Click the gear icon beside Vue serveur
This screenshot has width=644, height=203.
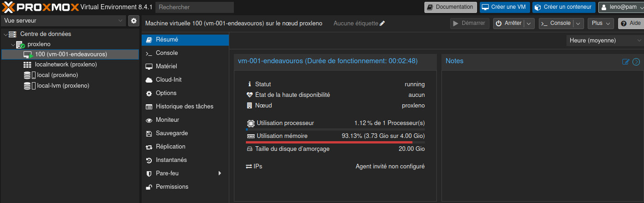(134, 21)
